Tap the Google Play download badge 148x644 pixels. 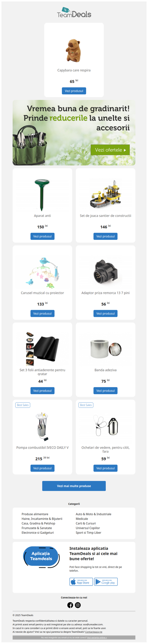tap(106, 582)
